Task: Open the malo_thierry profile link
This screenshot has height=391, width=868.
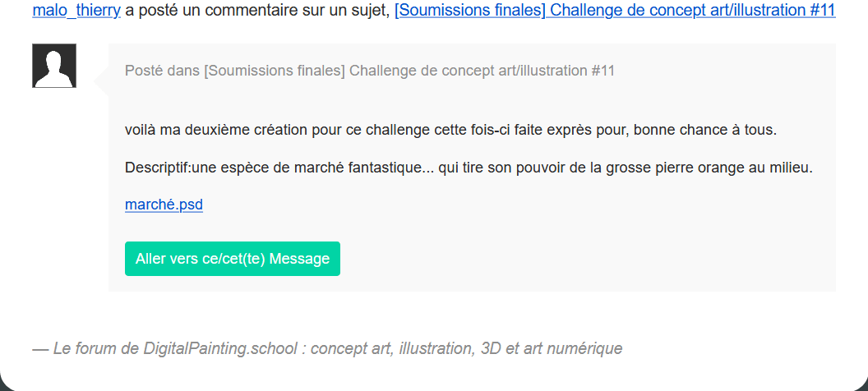Action: [x=76, y=10]
